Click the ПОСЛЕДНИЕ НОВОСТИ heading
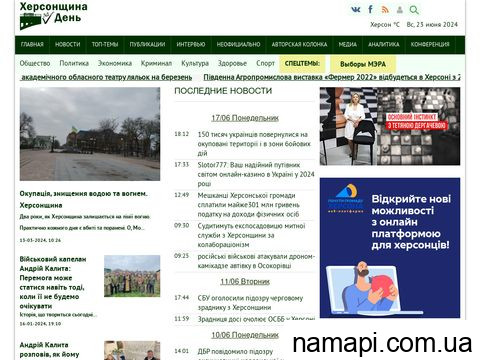 tap(223, 91)
